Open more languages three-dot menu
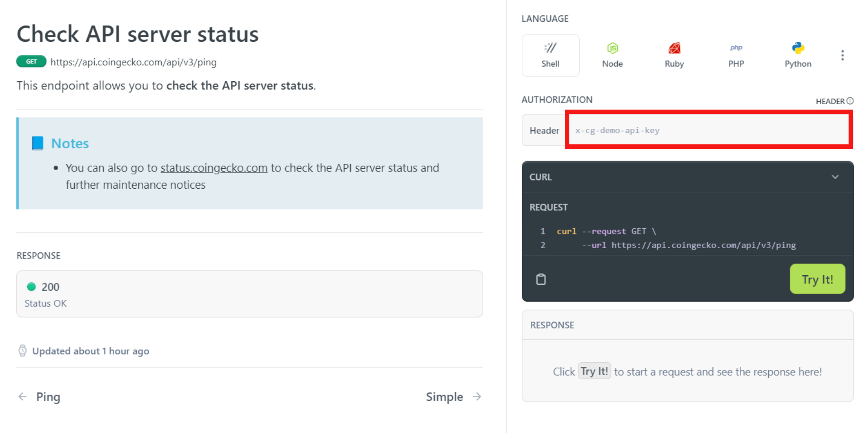Viewport: 868px width, 434px height. point(842,55)
